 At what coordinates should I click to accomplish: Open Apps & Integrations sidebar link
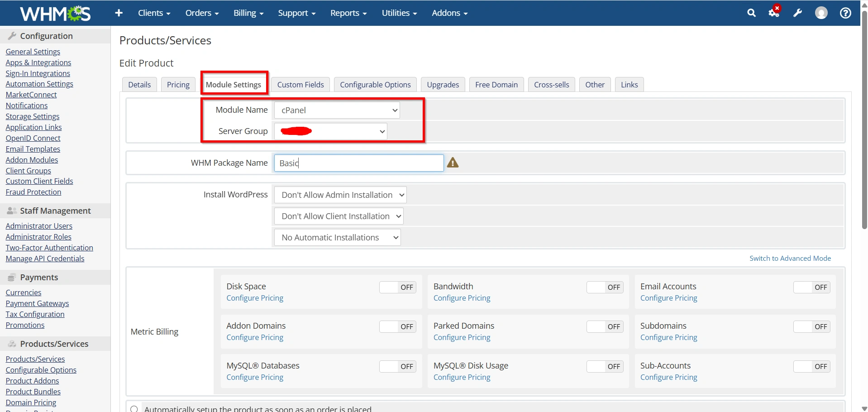tap(38, 62)
